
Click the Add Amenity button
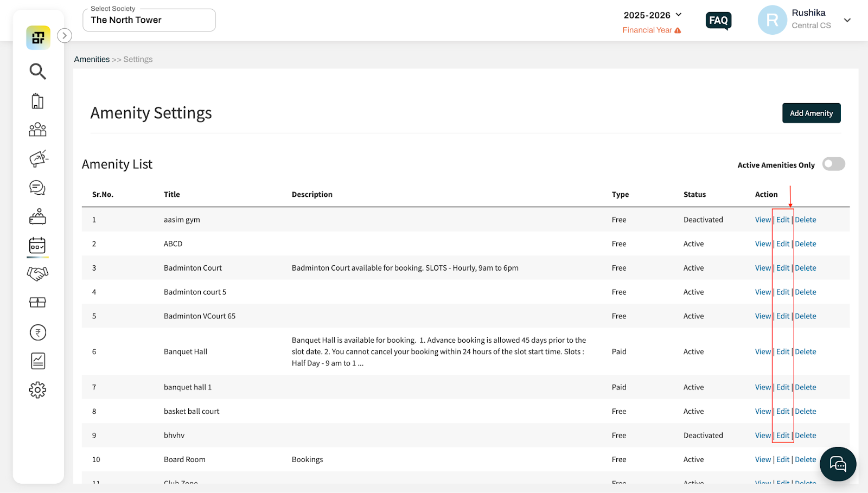tap(811, 113)
